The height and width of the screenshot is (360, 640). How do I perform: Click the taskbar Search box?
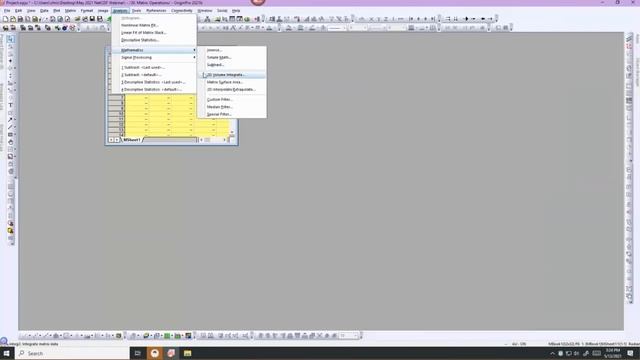72,353
